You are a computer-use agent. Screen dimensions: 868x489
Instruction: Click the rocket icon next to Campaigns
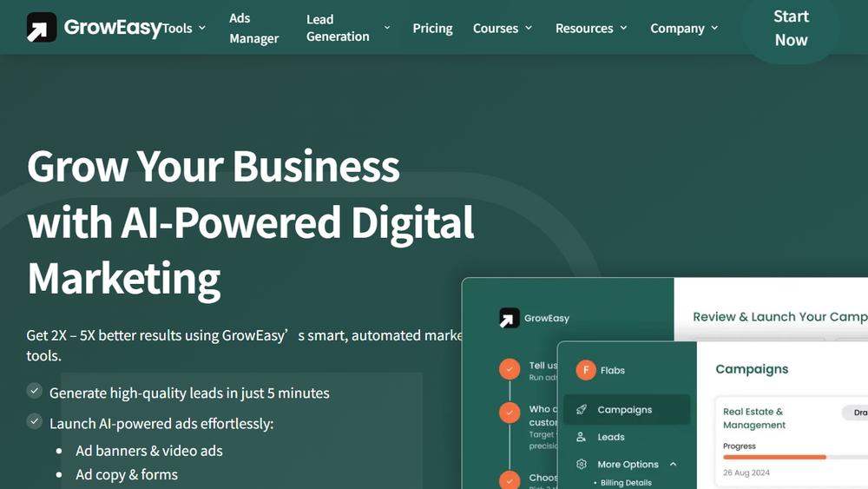[x=582, y=410]
